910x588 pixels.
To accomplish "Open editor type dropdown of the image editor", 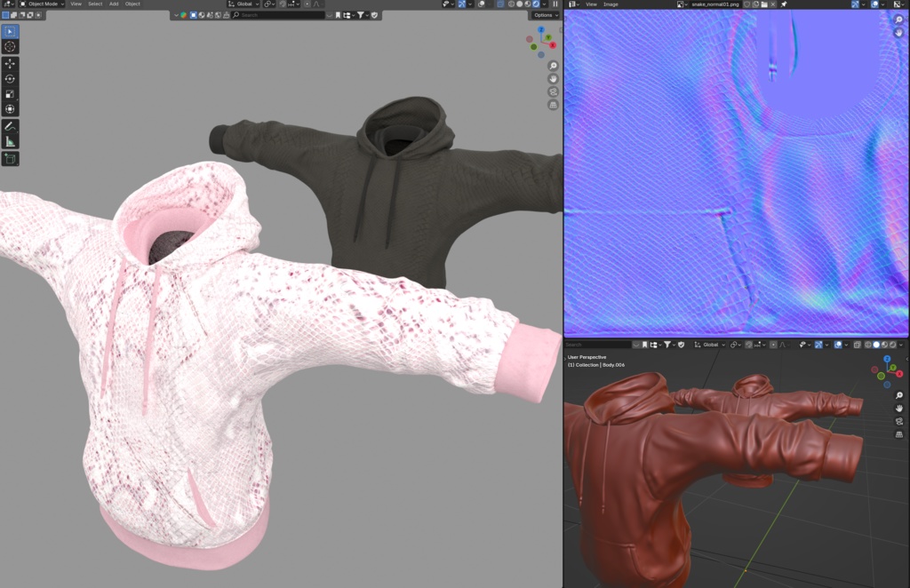I will click(x=573, y=4).
